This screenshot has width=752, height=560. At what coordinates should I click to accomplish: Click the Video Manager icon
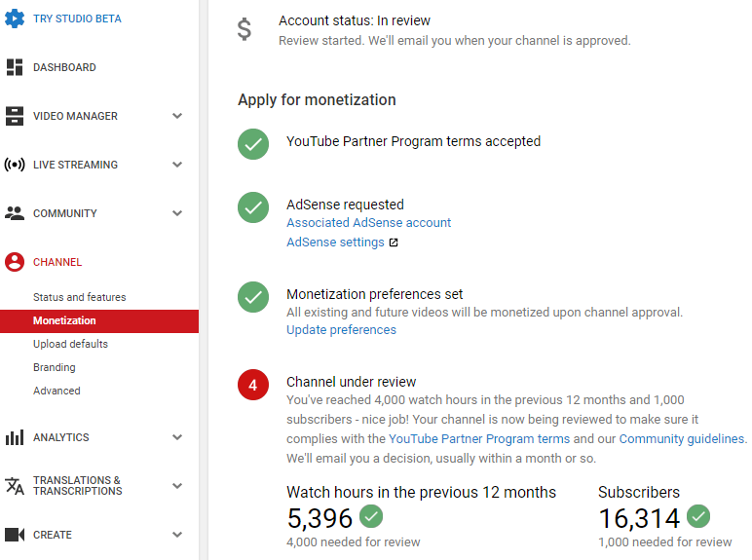15,116
